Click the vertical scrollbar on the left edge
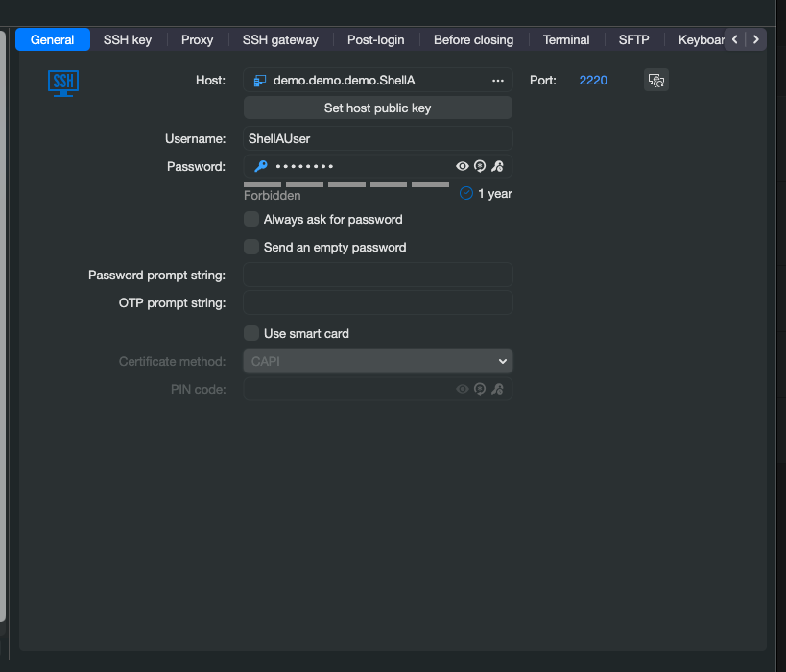Image resolution: width=786 pixels, height=672 pixels. pos(3,326)
